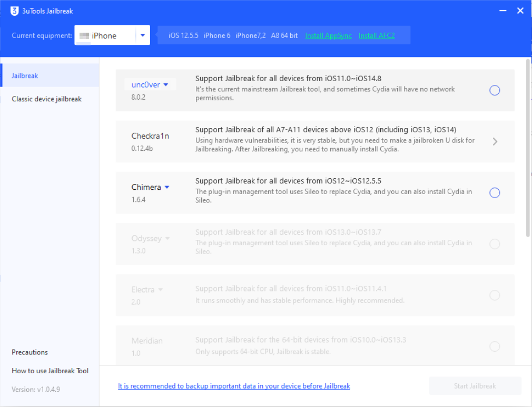Click the Start Jailbreak button
The image size is (532, 407).
[x=475, y=386]
